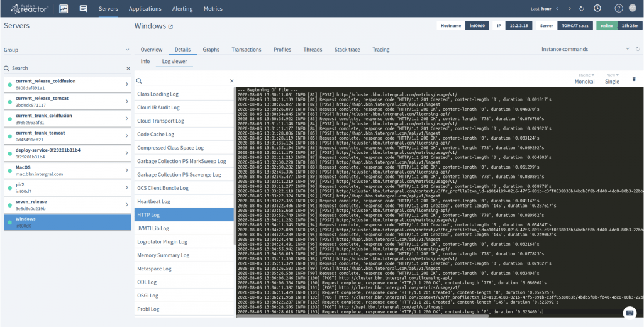Open the user avatar menu

(634, 8)
